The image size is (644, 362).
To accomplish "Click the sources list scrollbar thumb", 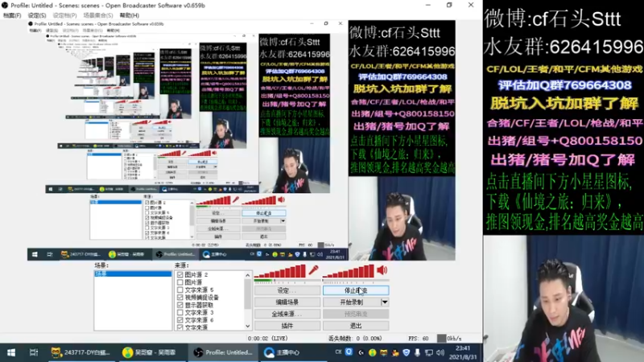I will coord(248,294).
